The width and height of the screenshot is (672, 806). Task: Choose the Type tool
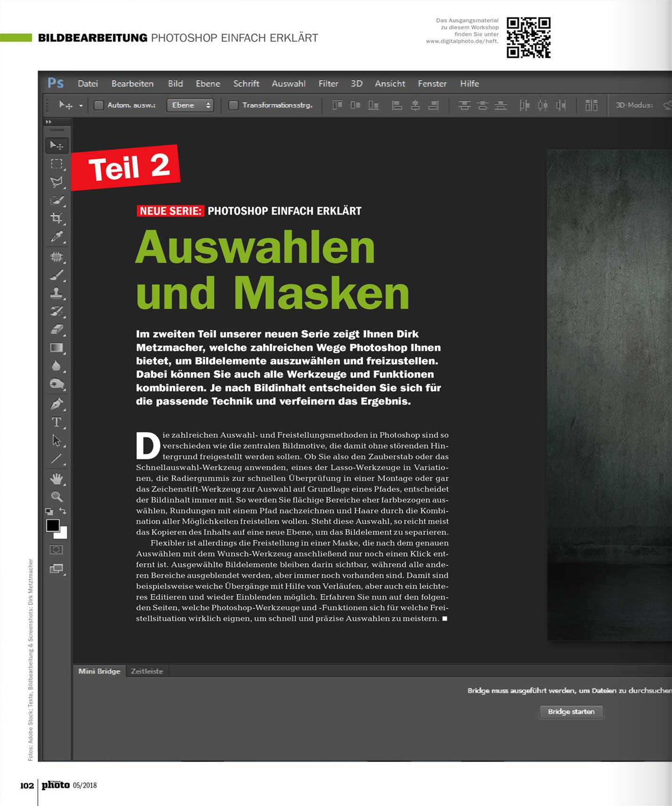[57, 422]
